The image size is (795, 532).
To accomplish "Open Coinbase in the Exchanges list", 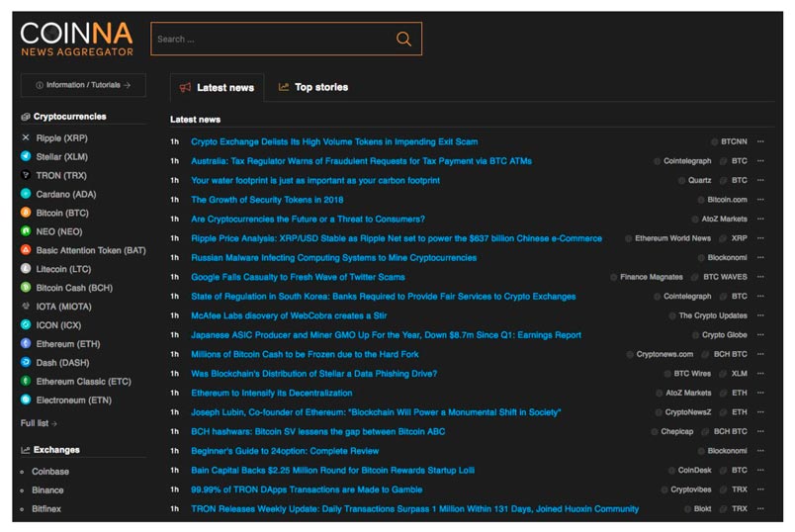I will pyautogui.click(x=50, y=471).
